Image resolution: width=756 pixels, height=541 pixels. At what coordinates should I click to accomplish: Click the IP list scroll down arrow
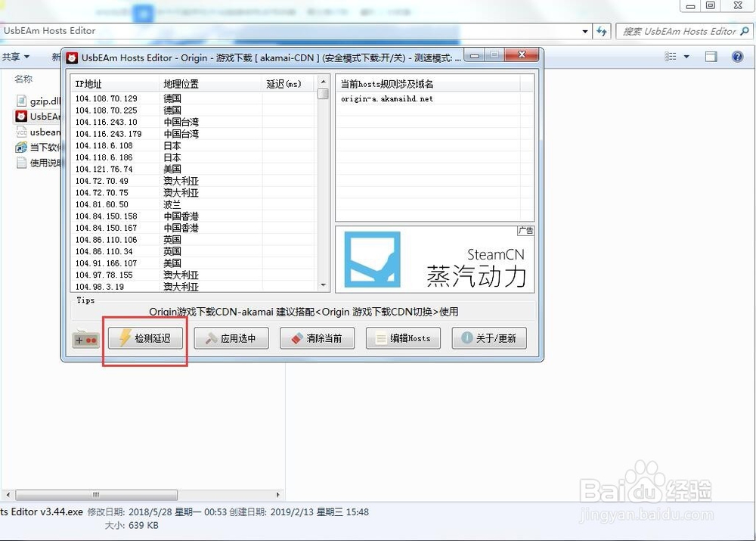click(323, 285)
